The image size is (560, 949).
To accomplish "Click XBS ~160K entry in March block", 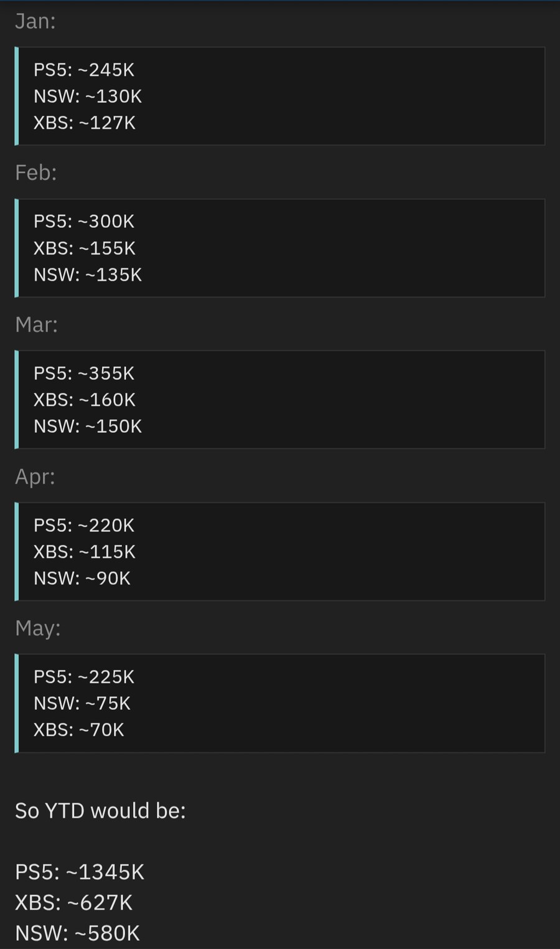I will pyautogui.click(x=85, y=400).
